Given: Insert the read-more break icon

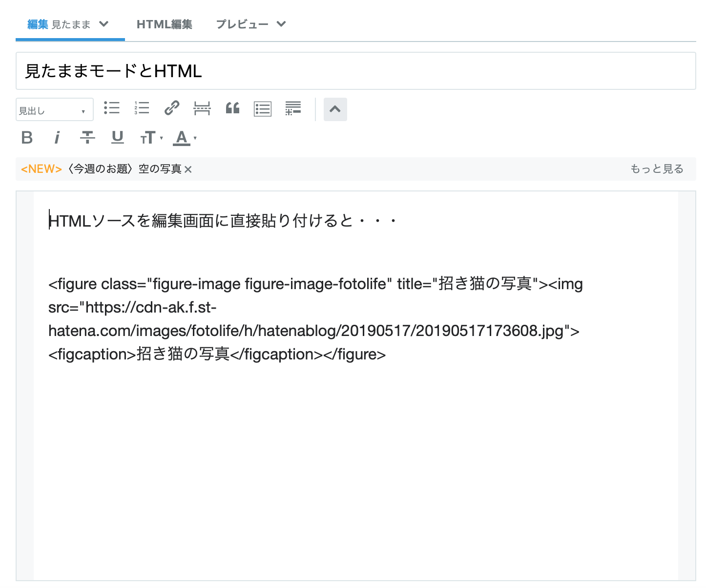Looking at the screenshot, I should click(x=202, y=108).
